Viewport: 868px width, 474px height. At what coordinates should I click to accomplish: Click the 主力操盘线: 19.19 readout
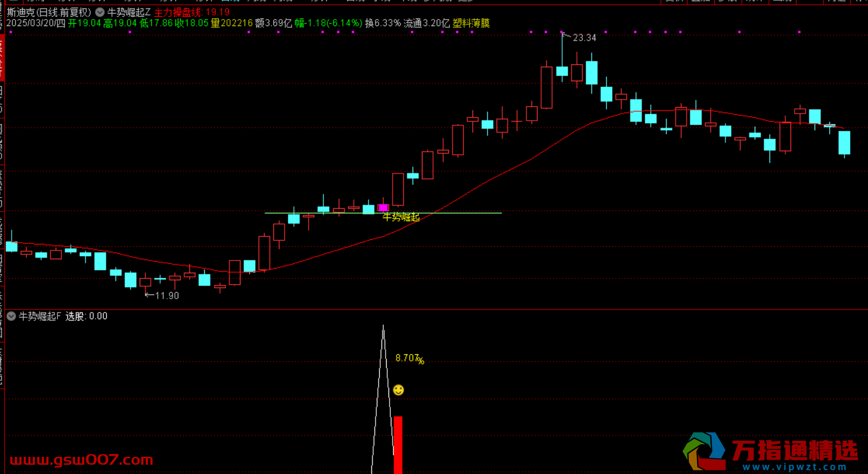(x=192, y=13)
